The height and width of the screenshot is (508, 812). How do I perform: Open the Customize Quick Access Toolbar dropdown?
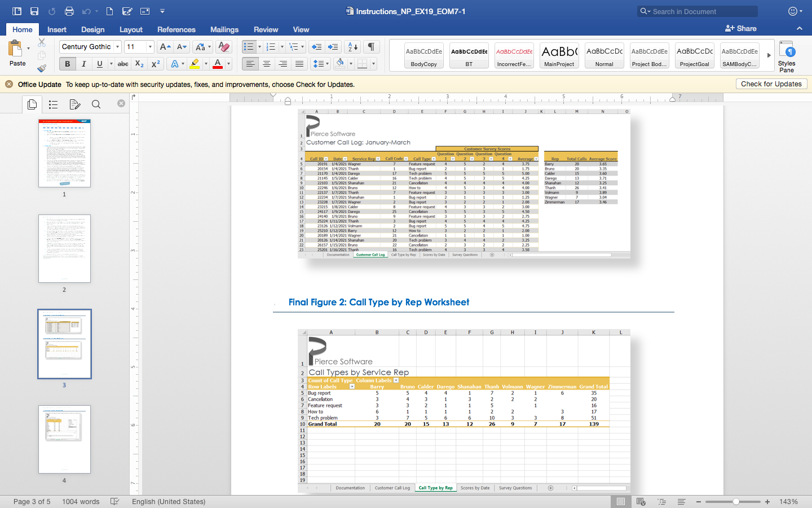tap(162, 11)
